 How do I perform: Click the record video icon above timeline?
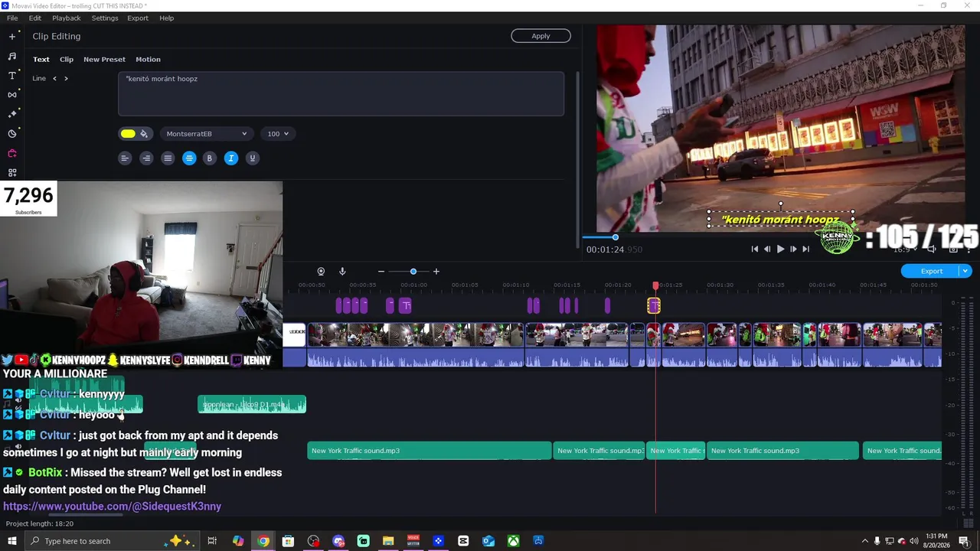321,272
